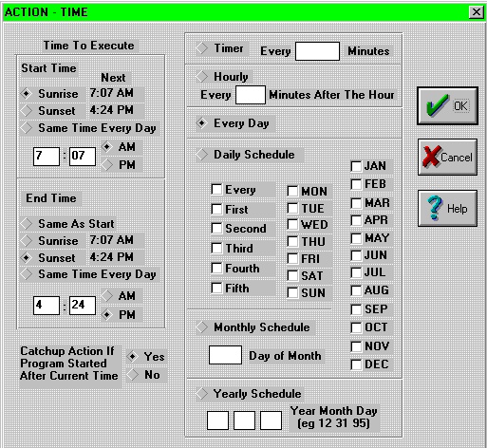Set Start Time to AM

(x=107, y=147)
